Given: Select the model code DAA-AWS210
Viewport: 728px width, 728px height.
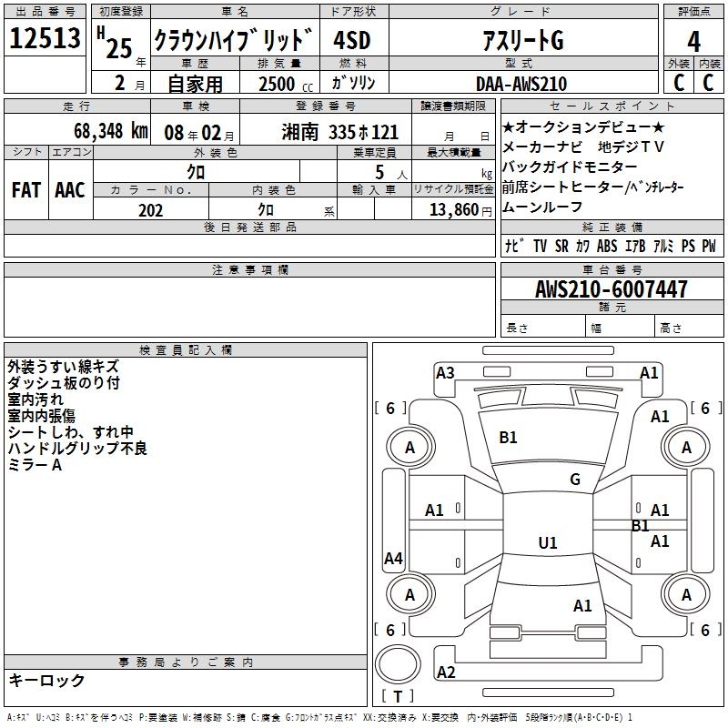Looking at the screenshot, I should [x=521, y=84].
